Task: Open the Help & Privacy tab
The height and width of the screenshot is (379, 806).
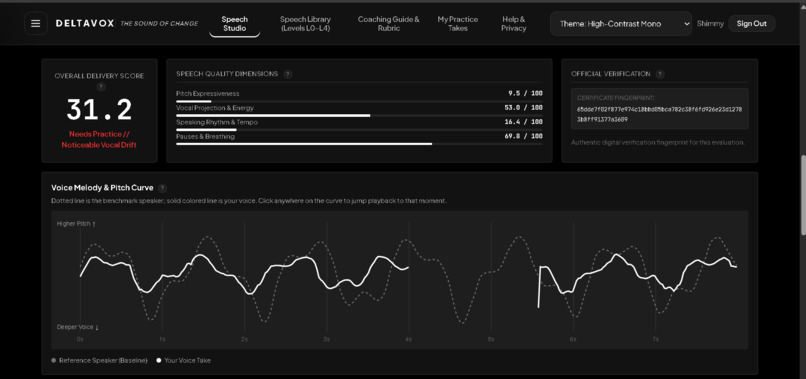Action: (x=514, y=24)
